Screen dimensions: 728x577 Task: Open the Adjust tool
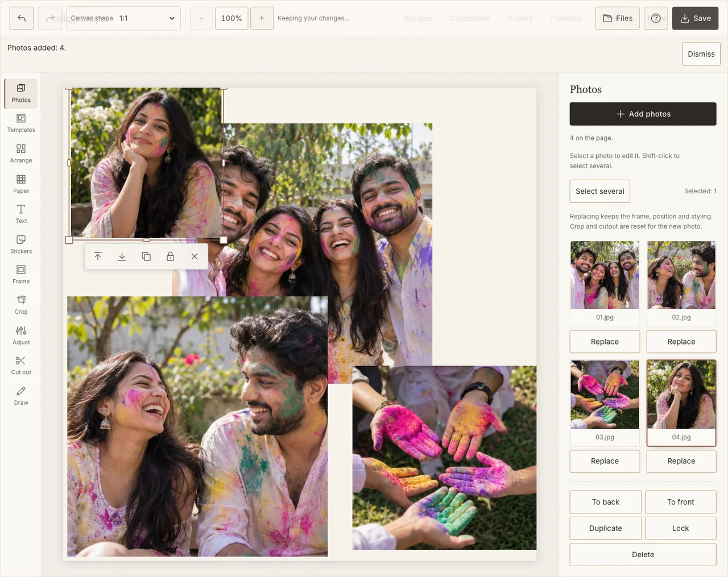(x=21, y=335)
